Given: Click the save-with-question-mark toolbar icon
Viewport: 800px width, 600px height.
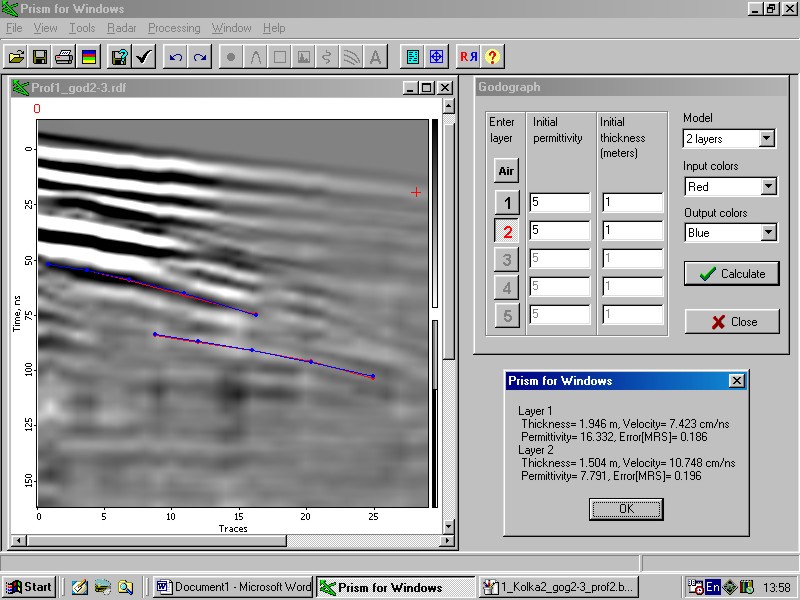Looking at the screenshot, I should point(119,57).
